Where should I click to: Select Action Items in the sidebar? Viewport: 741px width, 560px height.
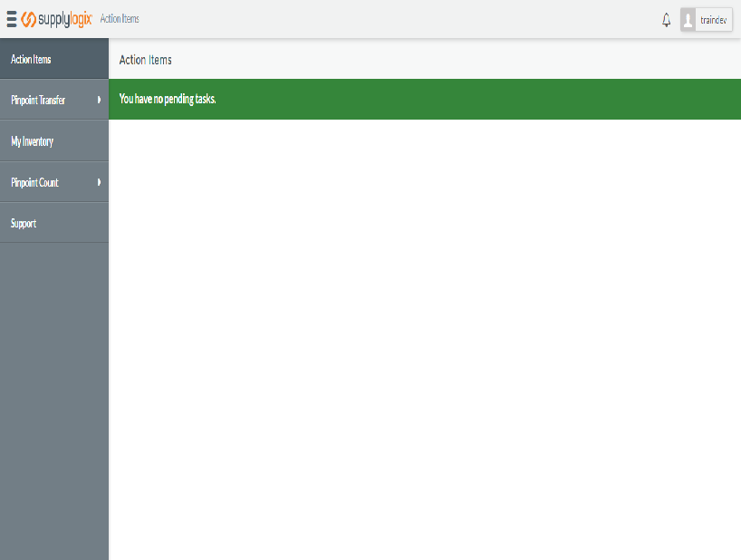31,60
